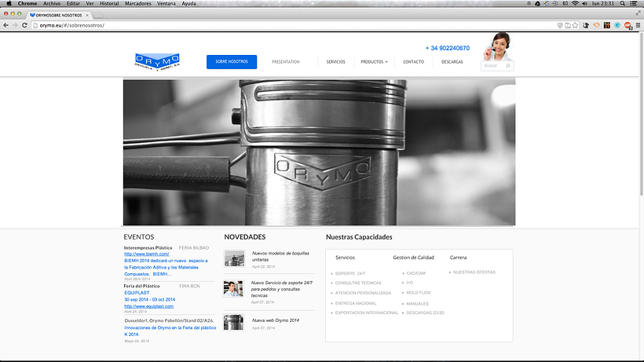Click the red AdBlock extension icon
644x362 pixels.
[628, 25]
